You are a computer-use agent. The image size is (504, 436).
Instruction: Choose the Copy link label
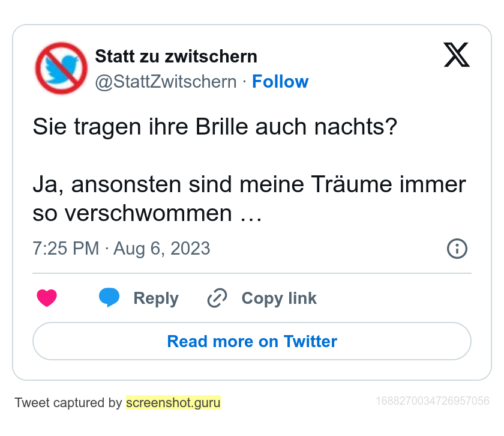pos(279,298)
